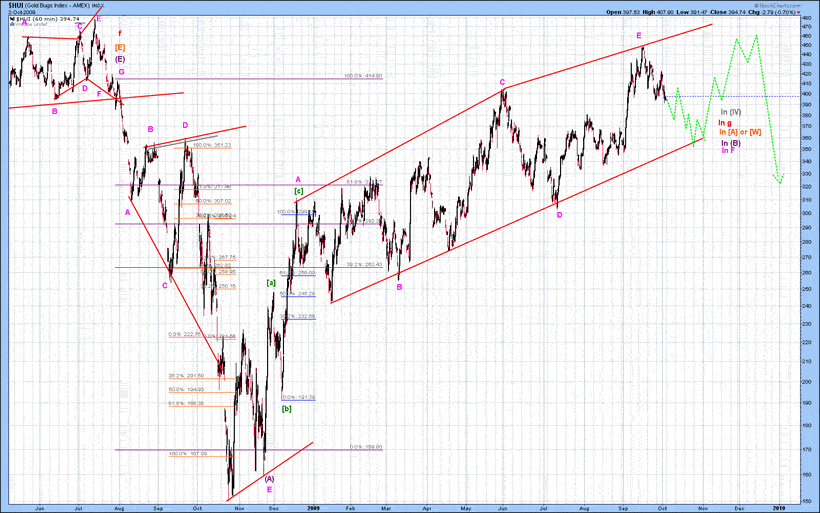This screenshot has width=820, height=513.
Task: Click the 2009 marker on the time axis
Action: tap(313, 508)
